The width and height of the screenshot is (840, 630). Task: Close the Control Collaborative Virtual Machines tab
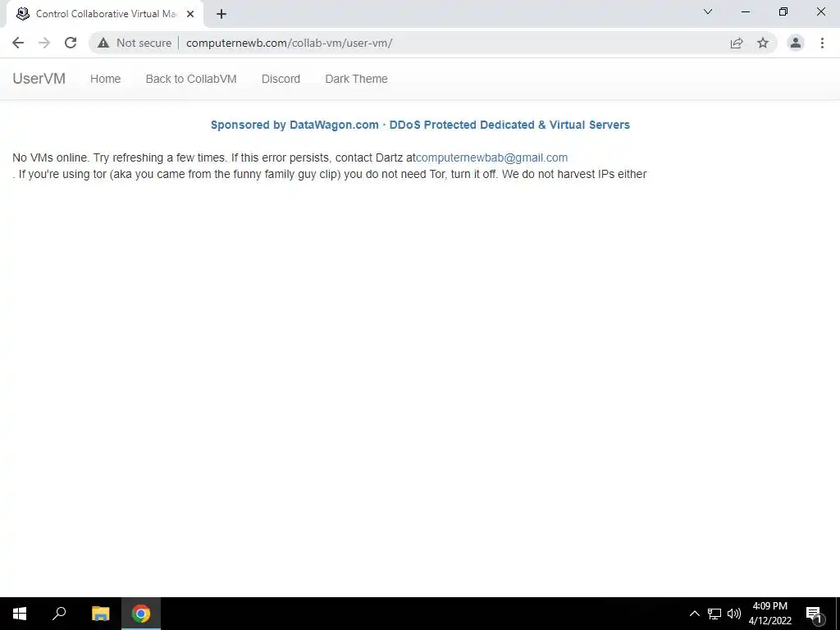click(x=190, y=14)
